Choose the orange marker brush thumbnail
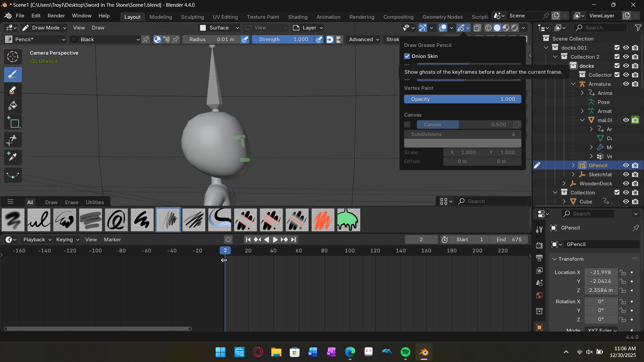Screen dimensions: 644x362 click(323, 220)
